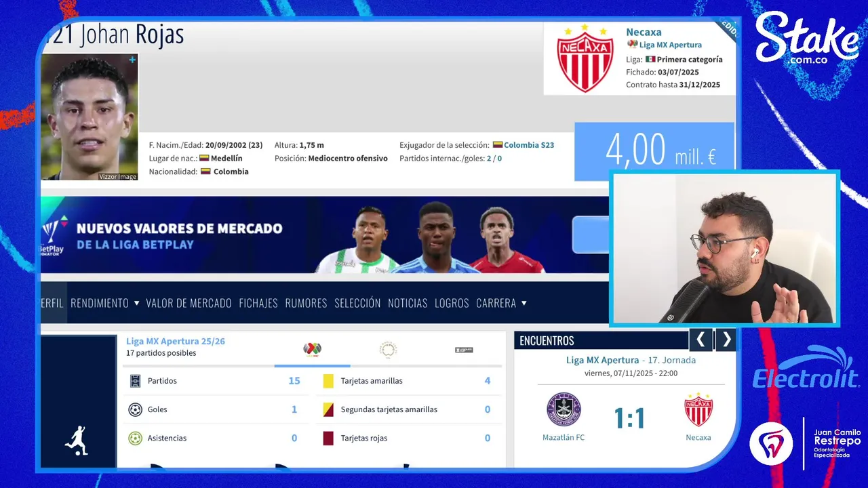Click the red card icon

tap(328, 438)
